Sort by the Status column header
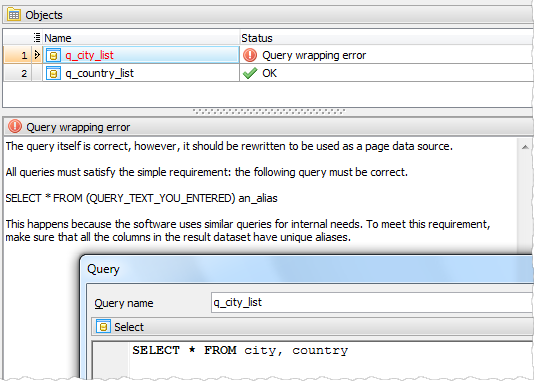Viewport: 538px width, 382px height. (x=386, y=38)
